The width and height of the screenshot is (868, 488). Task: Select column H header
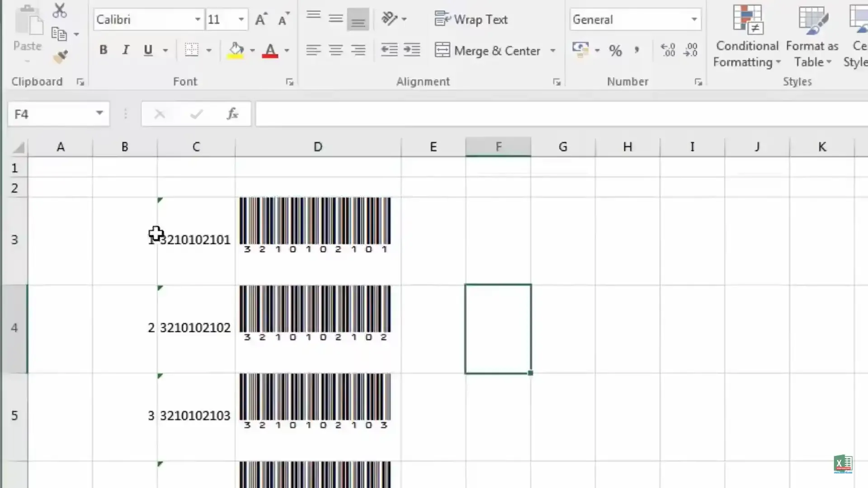tap(627, 147)
